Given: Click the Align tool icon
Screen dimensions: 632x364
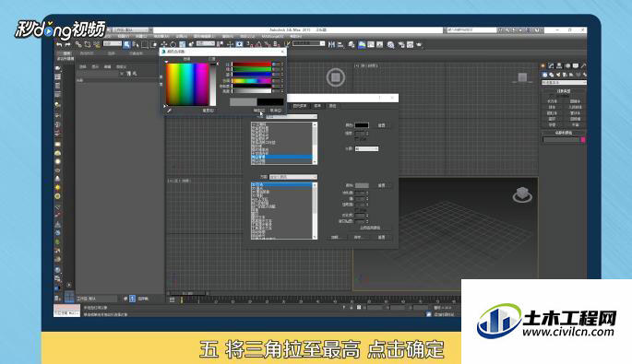Looking at the screenshot, I should tap(340, 44).
